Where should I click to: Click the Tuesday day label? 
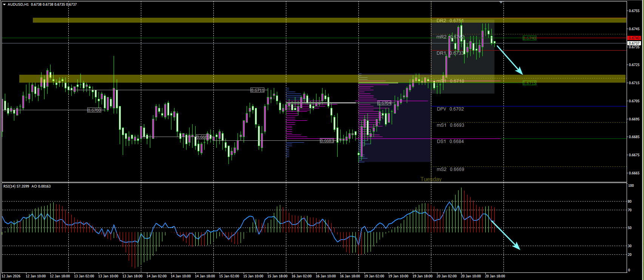click(431, 179)
